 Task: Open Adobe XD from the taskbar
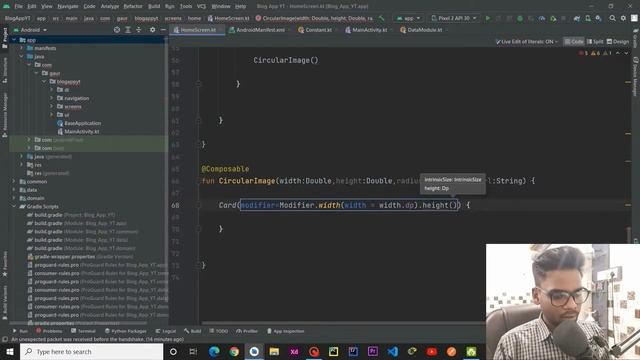[294, 351]
